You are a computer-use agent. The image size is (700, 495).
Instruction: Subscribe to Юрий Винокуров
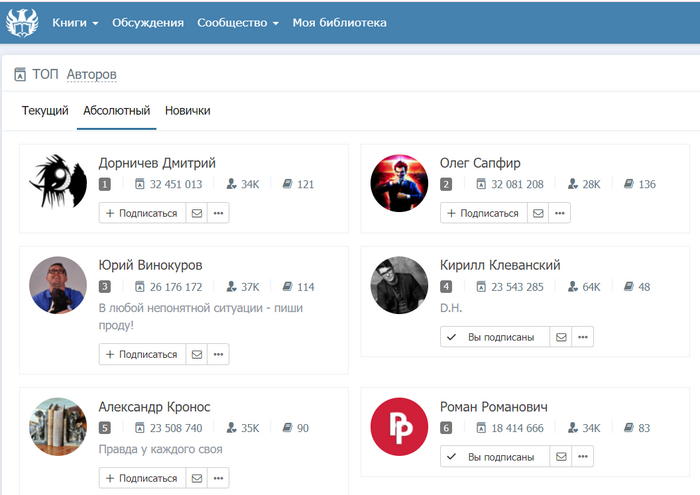click(142, 354)
